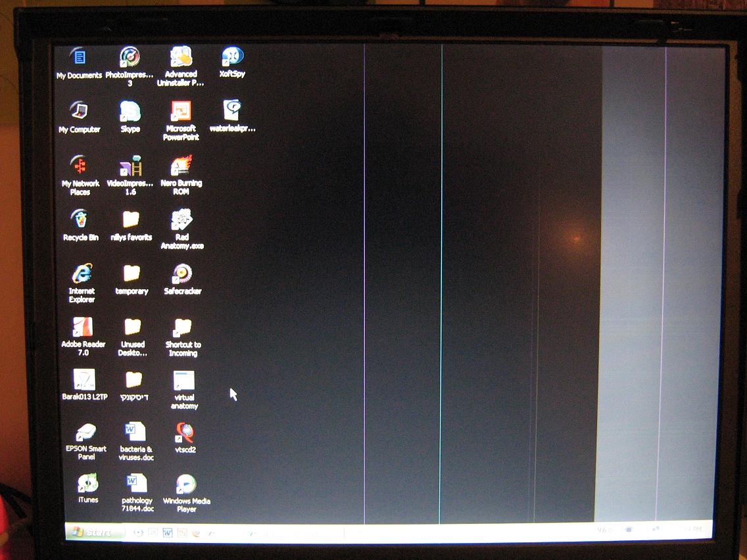This screenshot has width=747, height=560.
Task: Select the PhotoImpression 3 shortcut
Action: 130,57
